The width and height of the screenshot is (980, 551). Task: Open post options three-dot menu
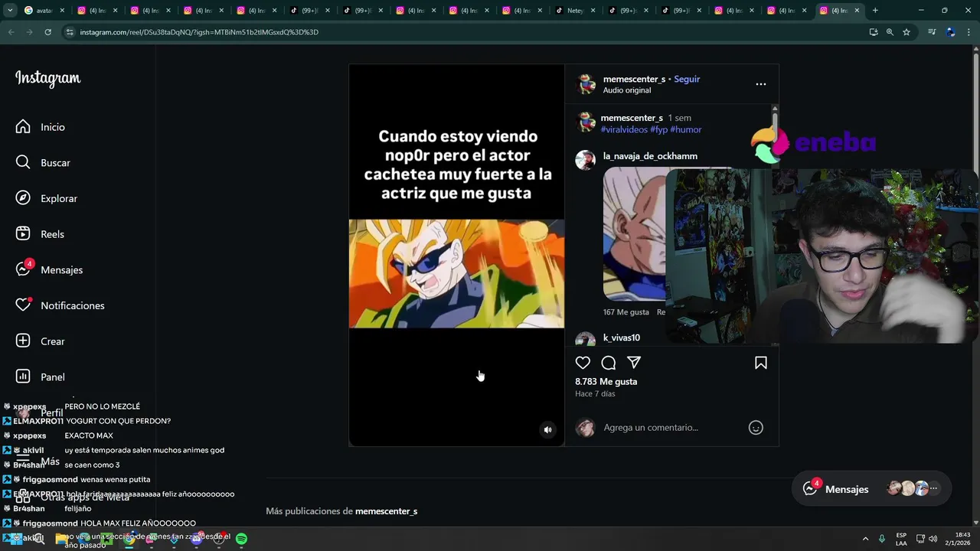[x=761, y=84]
